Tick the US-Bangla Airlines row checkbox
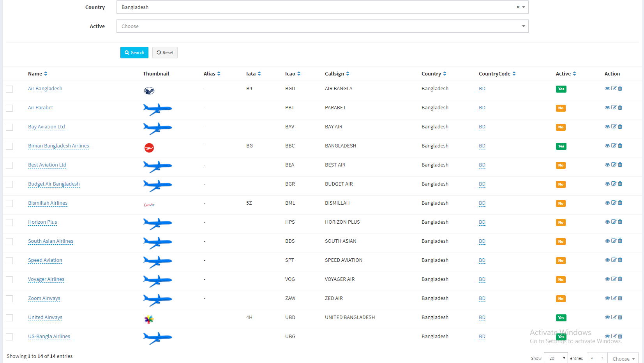This screenshot has height=363, width=644. pos(9,337)
